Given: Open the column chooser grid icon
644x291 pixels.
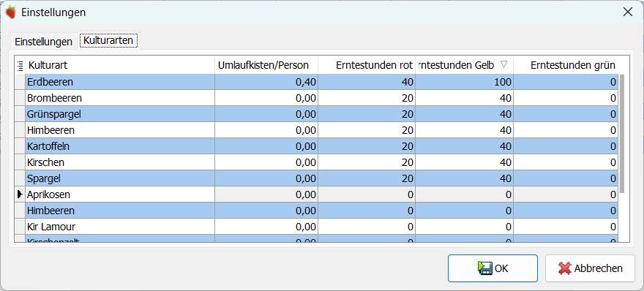Looking at the screenshot, I should (x=20, y=66).
